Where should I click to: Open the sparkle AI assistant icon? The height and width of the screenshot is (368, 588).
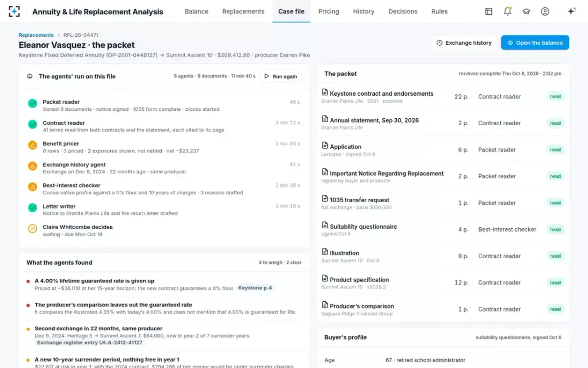[x=571, y=11]
